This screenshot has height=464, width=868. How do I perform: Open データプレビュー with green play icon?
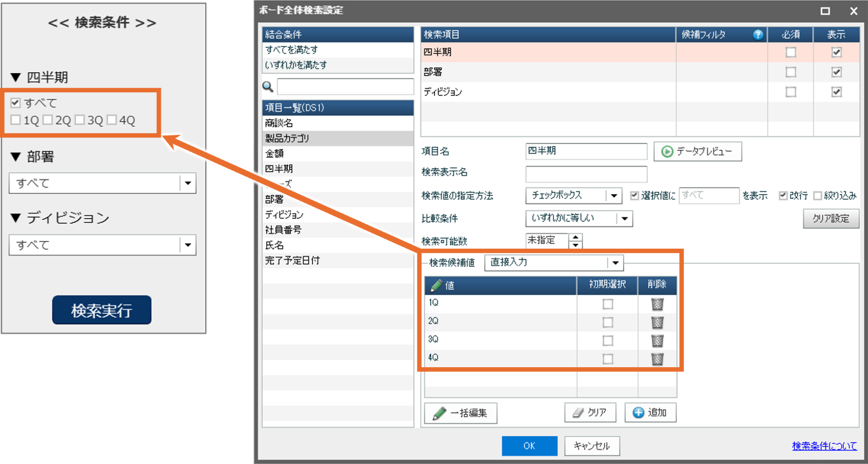click(x=698, y=152)
